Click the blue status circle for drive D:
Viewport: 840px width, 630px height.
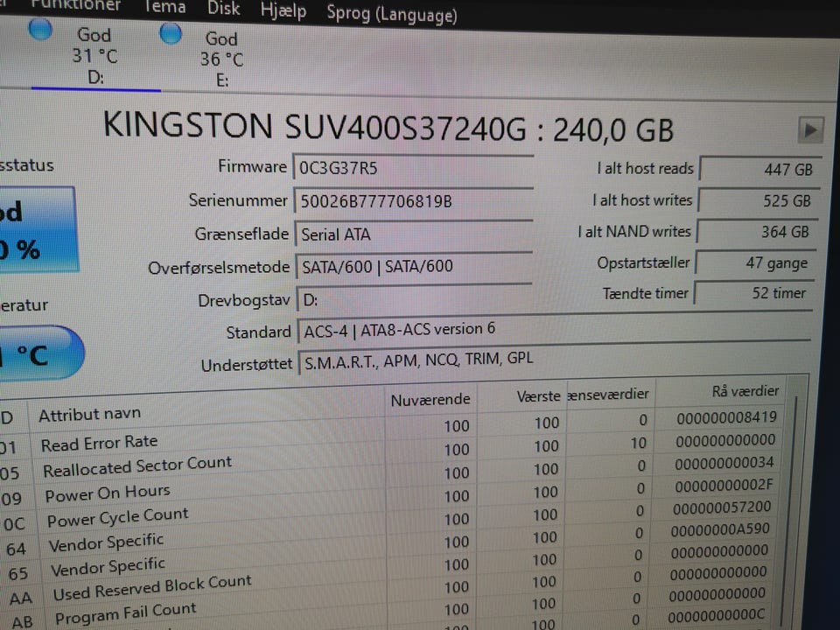tap(40, 29)
